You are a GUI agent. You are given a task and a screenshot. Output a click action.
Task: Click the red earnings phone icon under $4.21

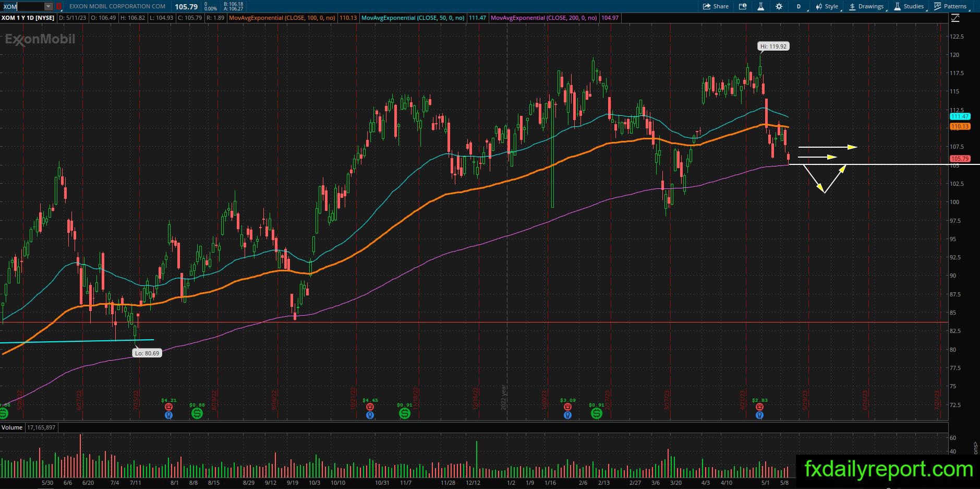168,407
